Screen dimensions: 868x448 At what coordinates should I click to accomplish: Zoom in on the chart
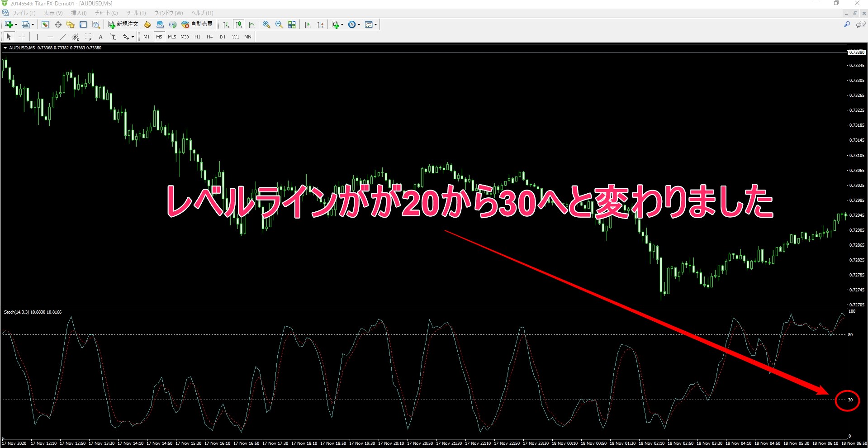click(266, 24)
